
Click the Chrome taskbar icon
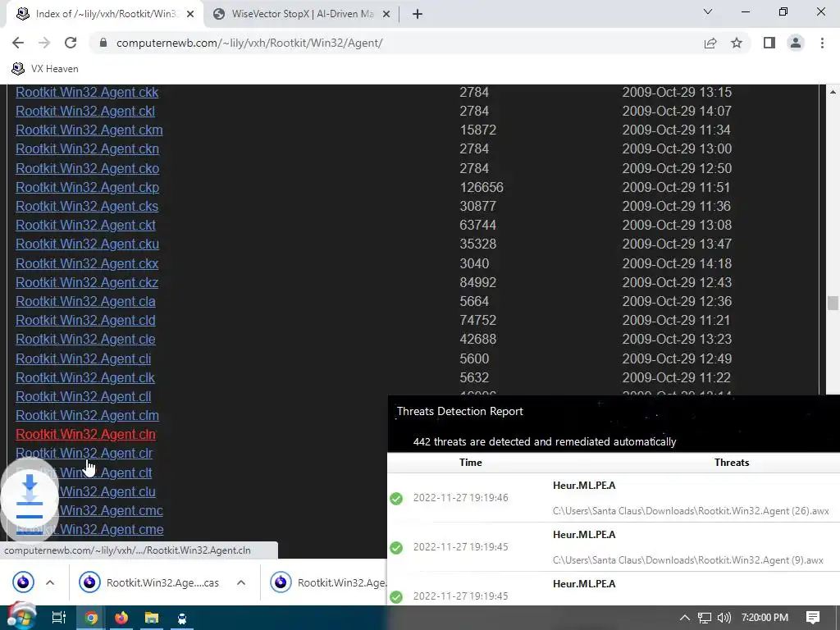tap(91, 618)
